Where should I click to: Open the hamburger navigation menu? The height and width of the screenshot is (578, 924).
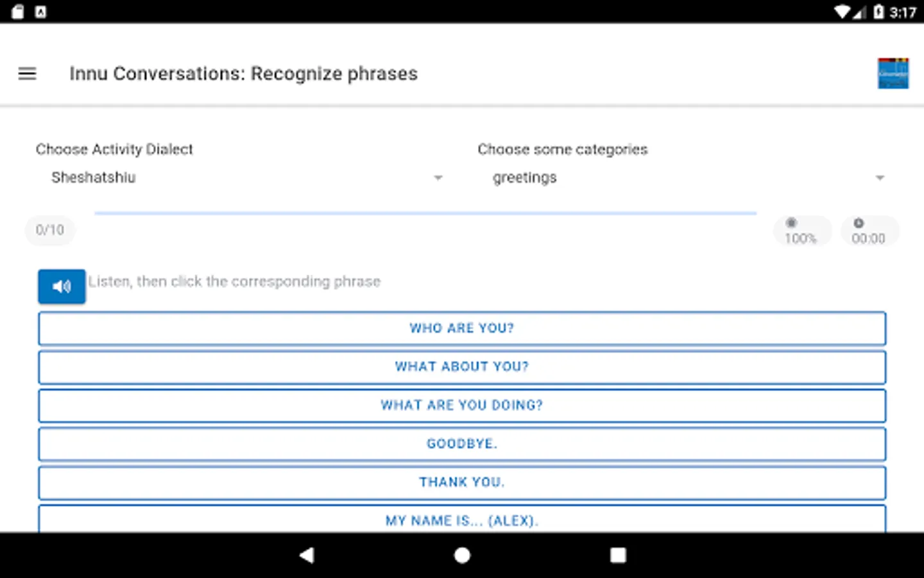[27, 74]
